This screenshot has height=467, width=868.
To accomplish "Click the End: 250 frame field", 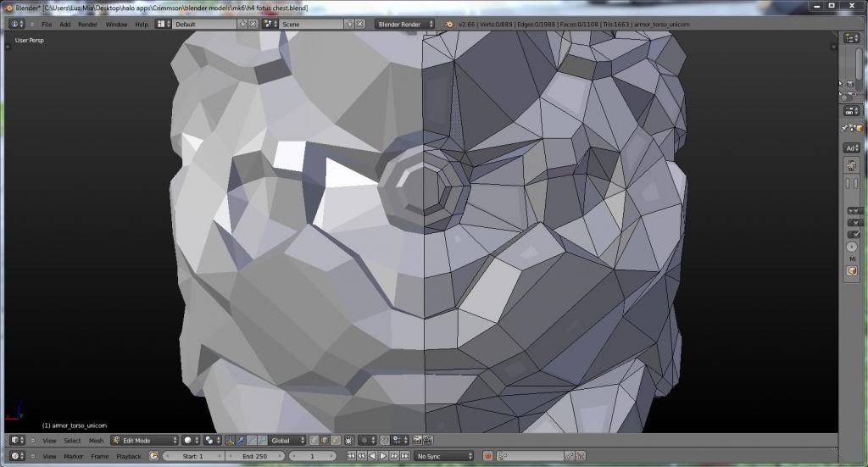I will pyautogui.click(x=254, y=456).
